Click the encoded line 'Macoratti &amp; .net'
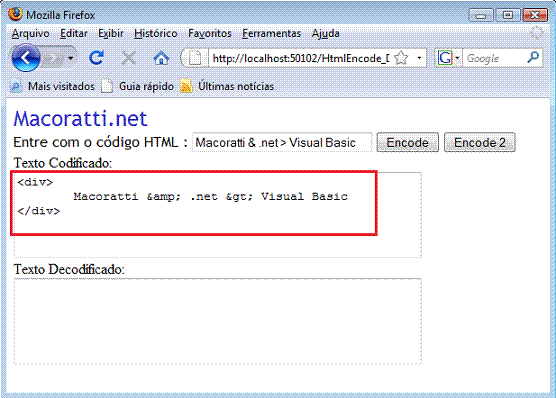 pyautogui.click(x=211, y=196)
